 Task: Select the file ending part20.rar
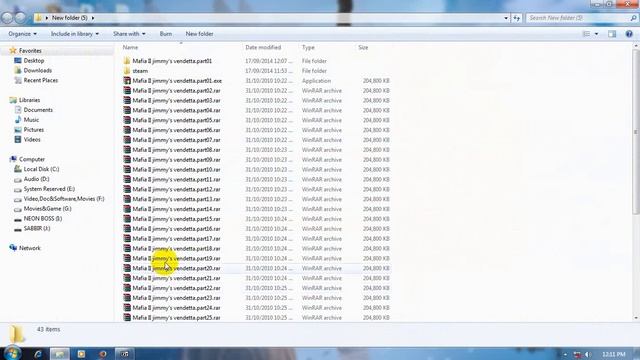(176, 269)
